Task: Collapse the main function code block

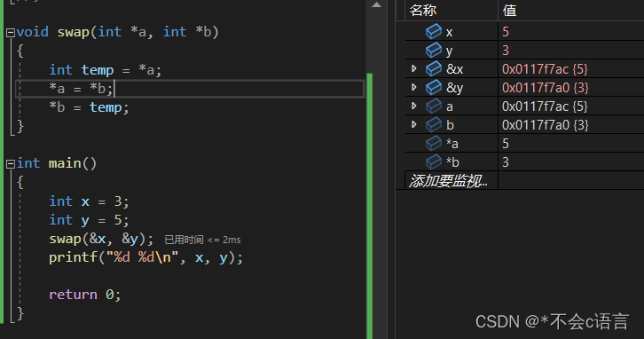Action: [11, 164]
